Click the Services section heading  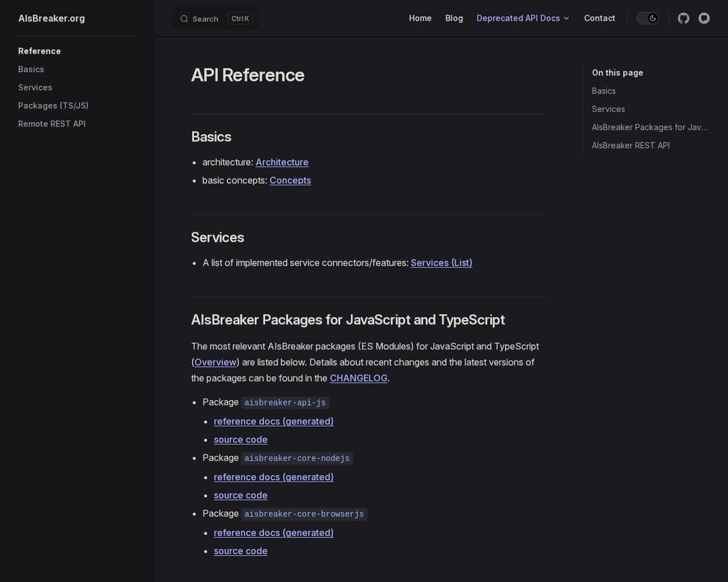[217, 238]
